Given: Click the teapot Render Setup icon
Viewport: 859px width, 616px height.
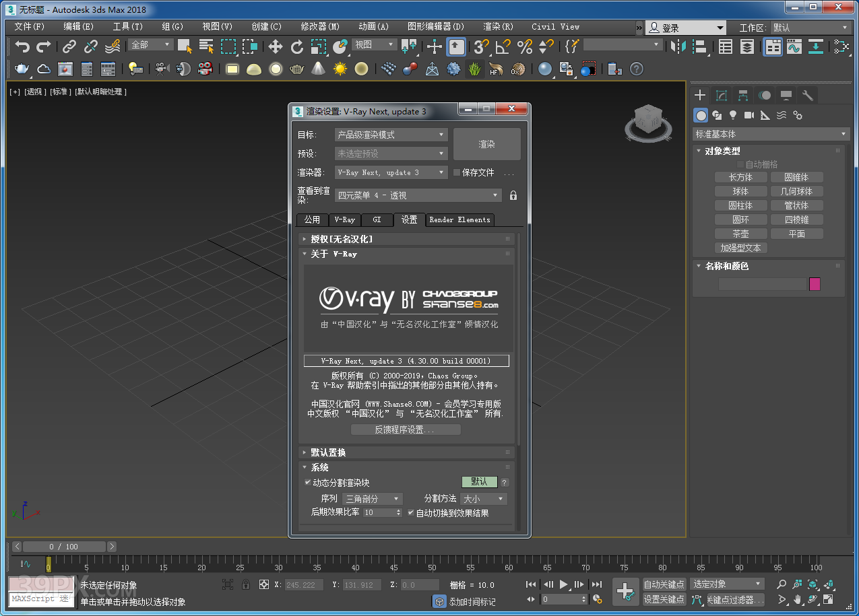Looking at the screenshot, I should [22, 69].
